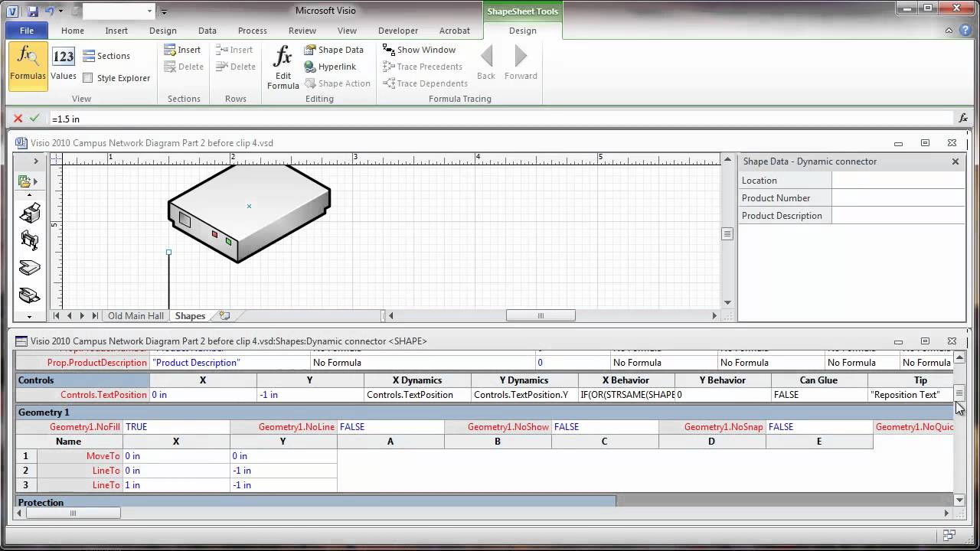Select the Shapes page tab
Screen dimensions: 980x551
point(190,315)
